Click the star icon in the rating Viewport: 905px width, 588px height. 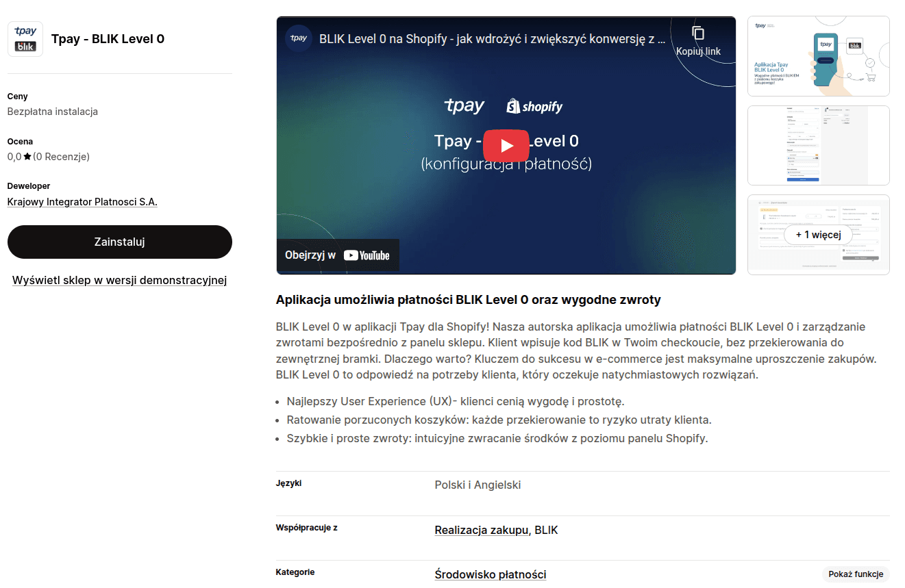click(27, 157)
